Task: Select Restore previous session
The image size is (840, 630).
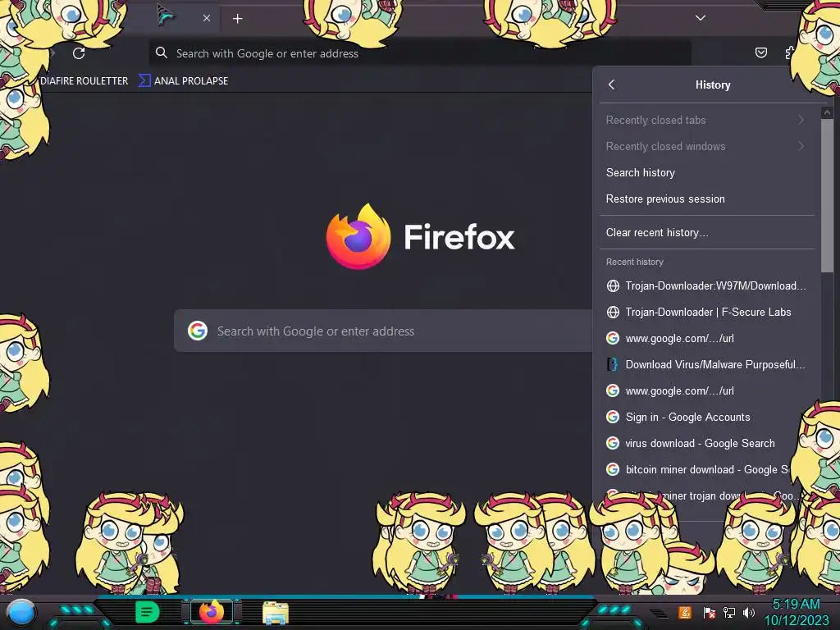Action: (x=706, y=199)
